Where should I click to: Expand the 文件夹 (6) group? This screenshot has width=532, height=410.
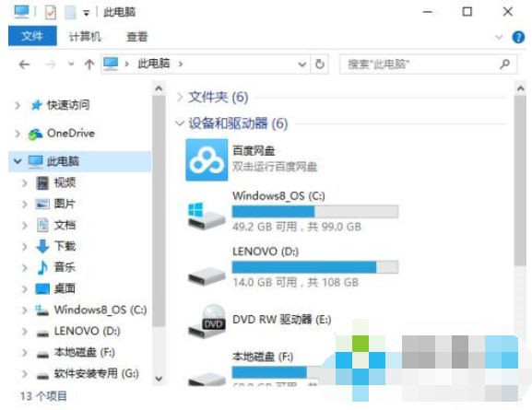[180, 97]
